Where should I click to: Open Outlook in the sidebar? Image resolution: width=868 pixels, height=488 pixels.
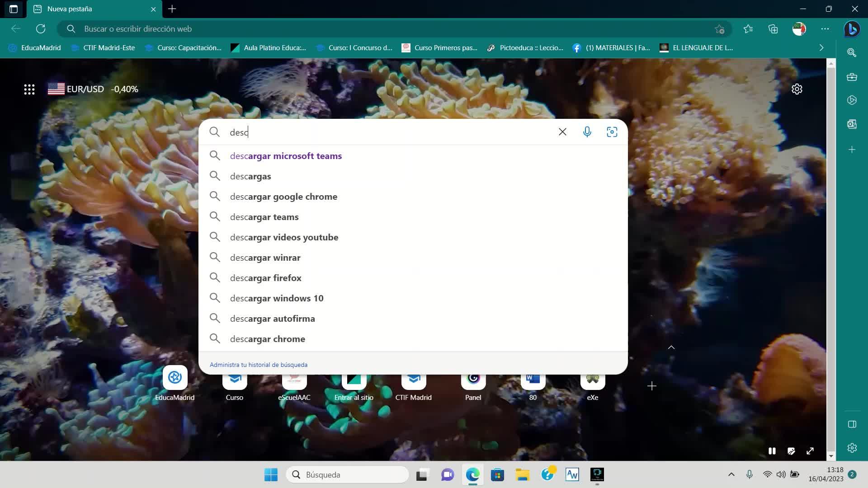[852, 124]
